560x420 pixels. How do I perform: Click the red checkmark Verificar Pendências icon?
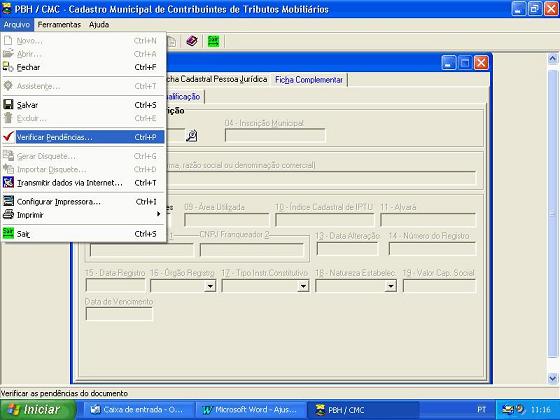tap(8, 137)
